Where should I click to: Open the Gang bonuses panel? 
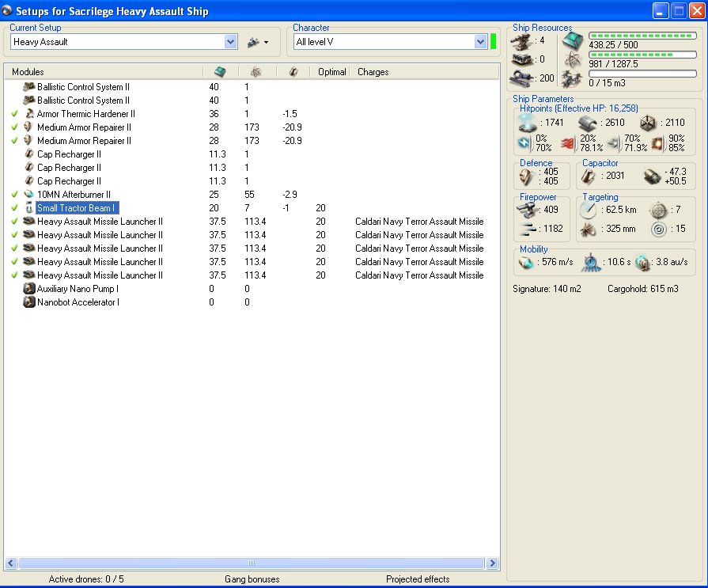(252, 579)
